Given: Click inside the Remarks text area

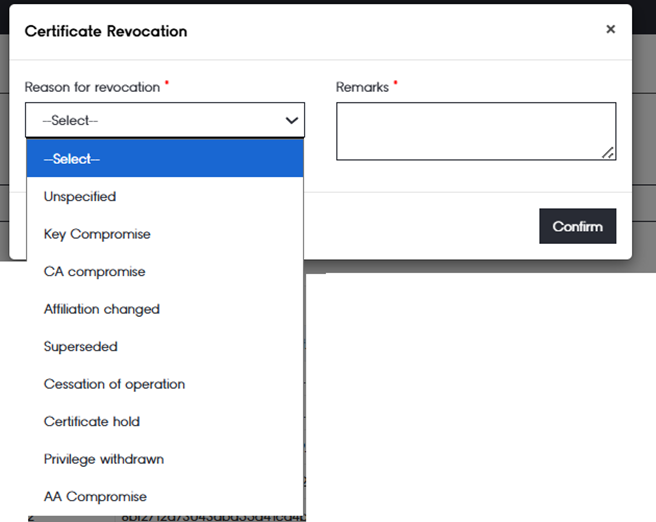Looking at the screenshot, I should click(474, 131).
